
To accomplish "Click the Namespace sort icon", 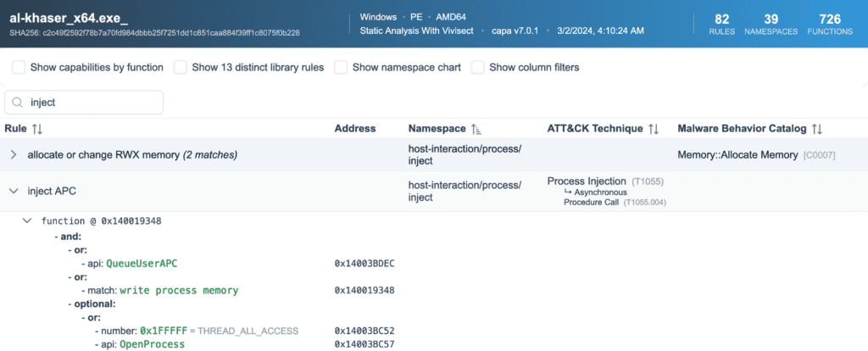I will [476, 129].
